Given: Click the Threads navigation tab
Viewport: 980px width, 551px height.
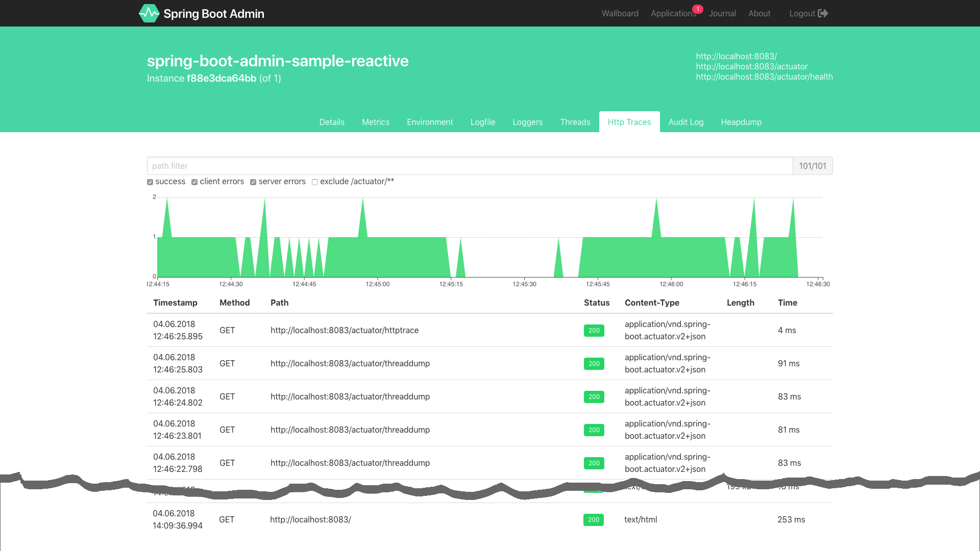Looking at the screenshot, I should [x=575, y=122].
